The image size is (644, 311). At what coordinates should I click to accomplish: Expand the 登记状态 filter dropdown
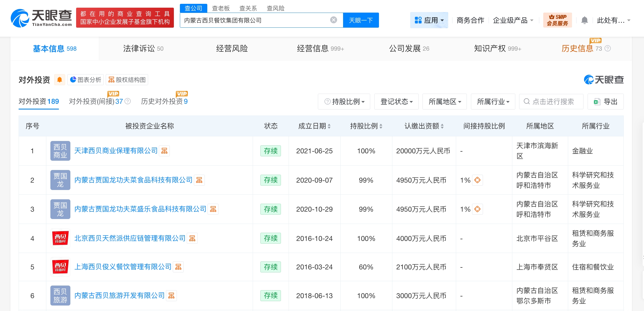click(x=396, y=102)
